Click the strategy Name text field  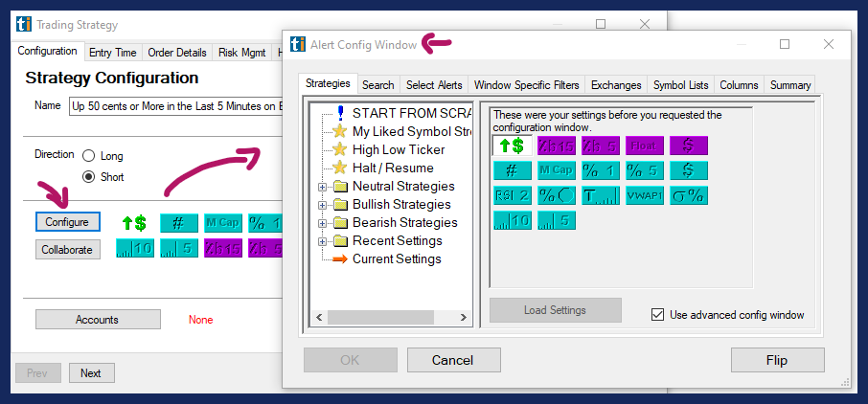[175, 105]
